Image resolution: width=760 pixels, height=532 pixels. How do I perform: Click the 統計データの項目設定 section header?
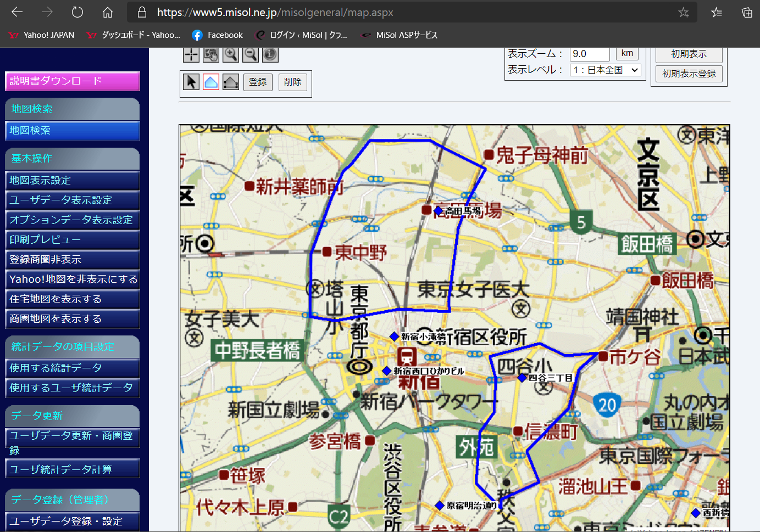tap(73, 347)
